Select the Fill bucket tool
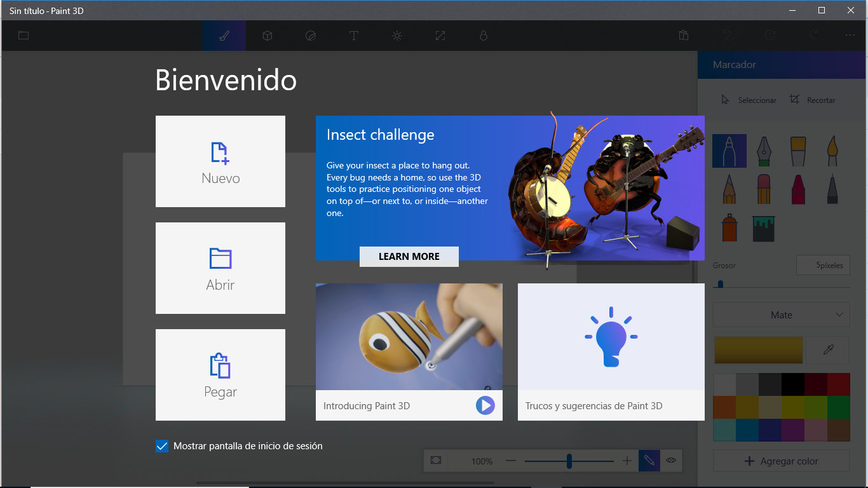 tap(763, 228)
